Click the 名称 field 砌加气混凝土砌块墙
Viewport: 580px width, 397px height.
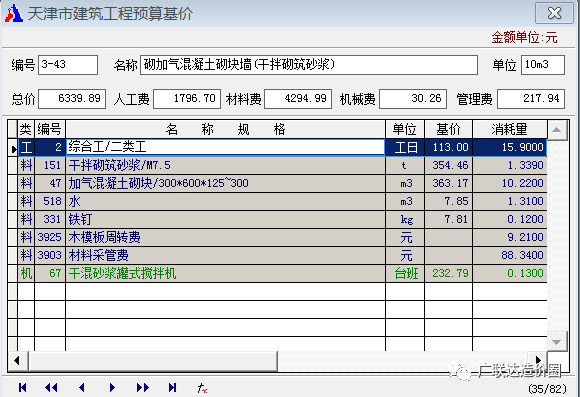[x=309, y=65]
